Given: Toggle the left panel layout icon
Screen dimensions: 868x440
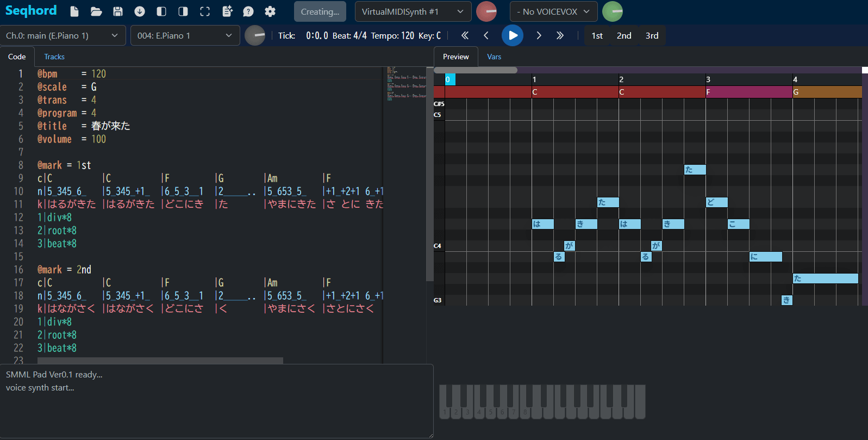Looking at the screenshot, I should (161, 11).
